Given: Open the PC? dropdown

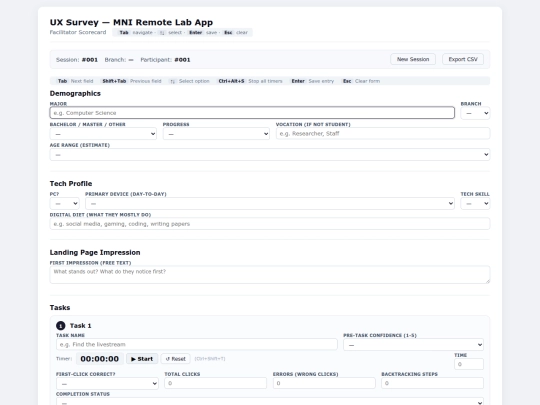Looking at the screenshot, I should click(65, 203).
